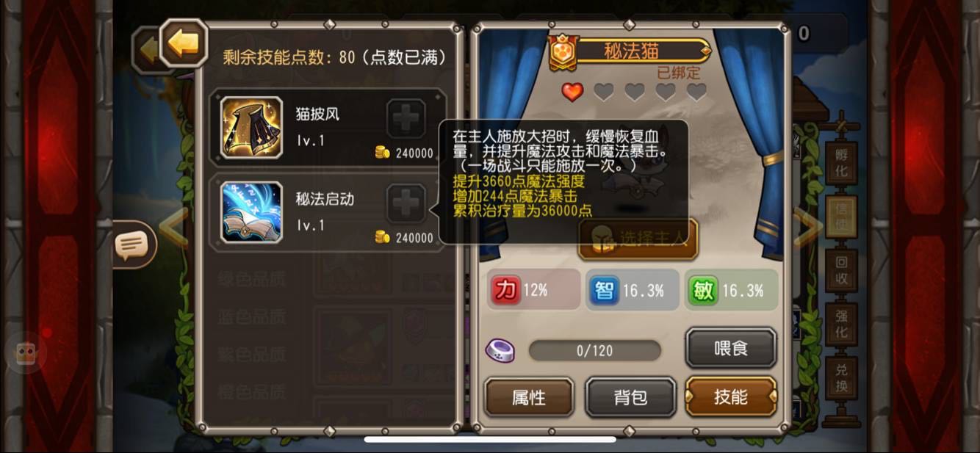Select the 猫披风 cloak skill icon
The width and height of the screenshot is (980, 453).
coord(252,127)
